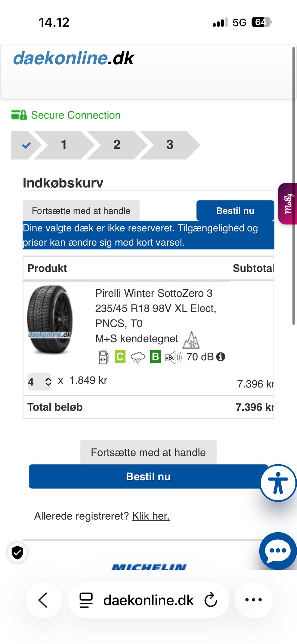Tap the security shield badge
297x644 pixels.
coord(17,552)
